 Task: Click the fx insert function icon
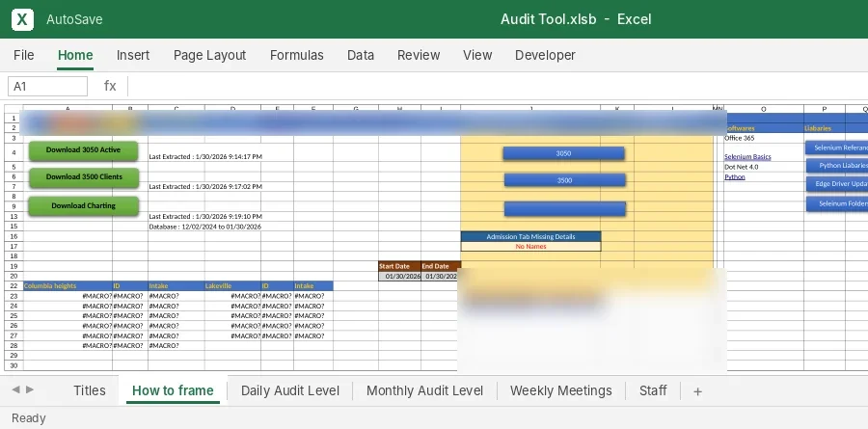pyautogui.click(x=110, y=86)
